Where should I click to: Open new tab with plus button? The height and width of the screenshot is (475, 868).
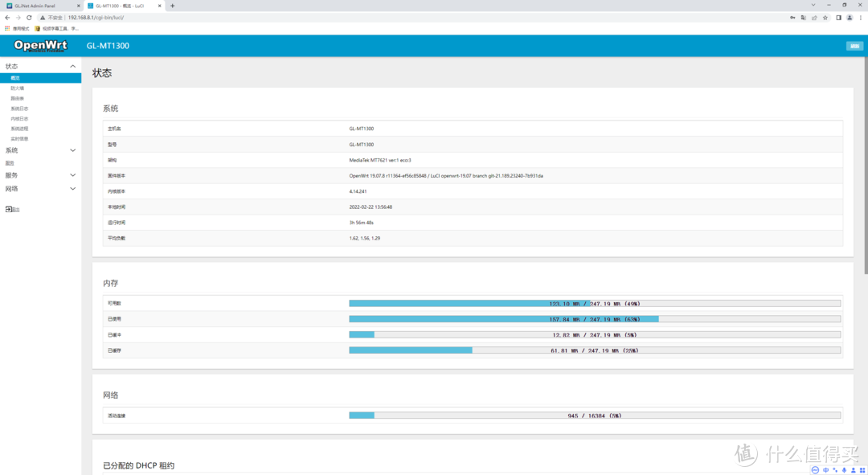click(x=172, y=6)
